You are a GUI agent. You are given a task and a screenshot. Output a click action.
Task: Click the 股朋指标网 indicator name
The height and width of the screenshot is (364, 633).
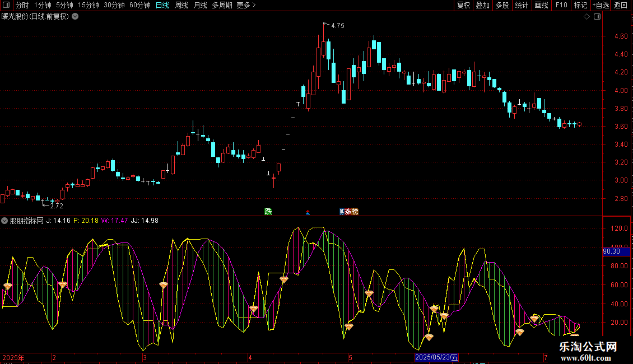27,221
